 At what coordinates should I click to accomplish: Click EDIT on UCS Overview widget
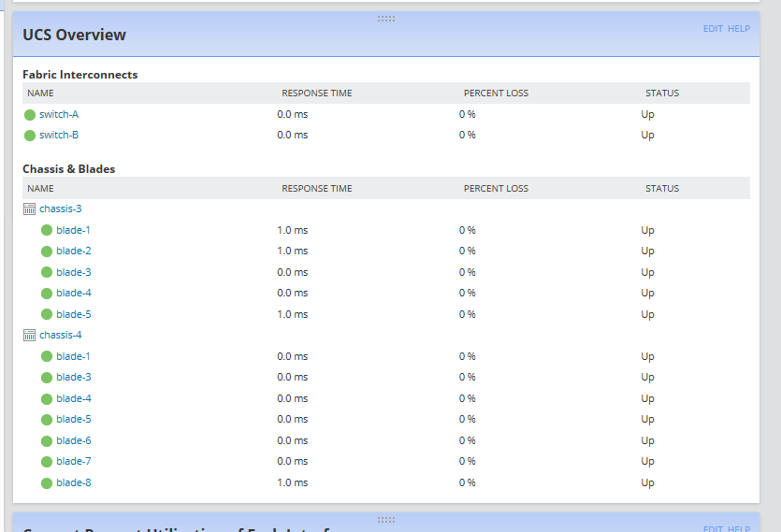[x=713, y=29]
